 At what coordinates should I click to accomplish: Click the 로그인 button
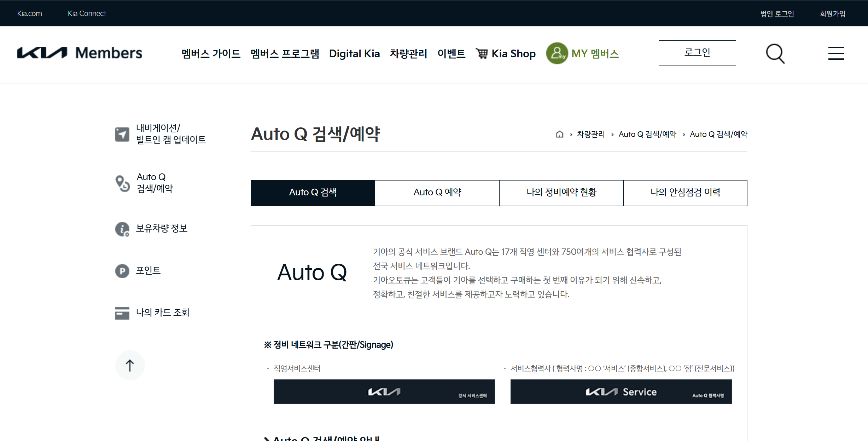point(697,53)
